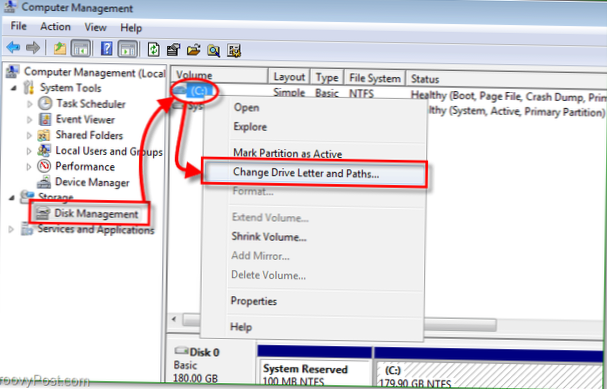Expand the Task Scheduler node
This screenshot has width=607, height=389.
(x=29, y=104)
